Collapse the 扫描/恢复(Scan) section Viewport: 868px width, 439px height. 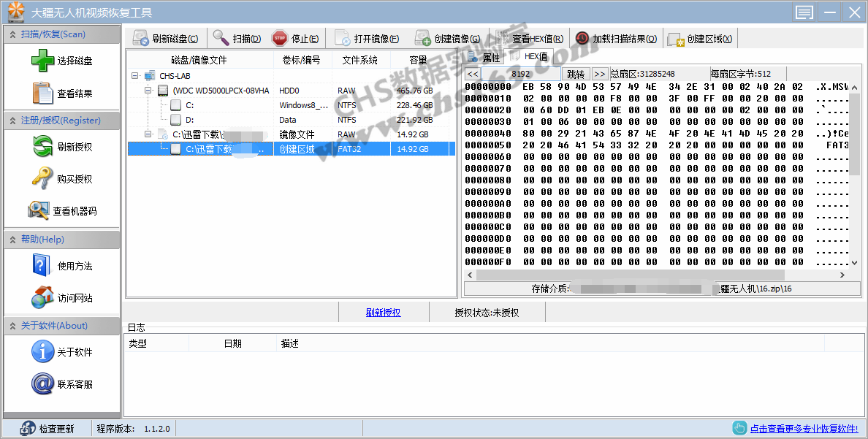click(12, 34)
